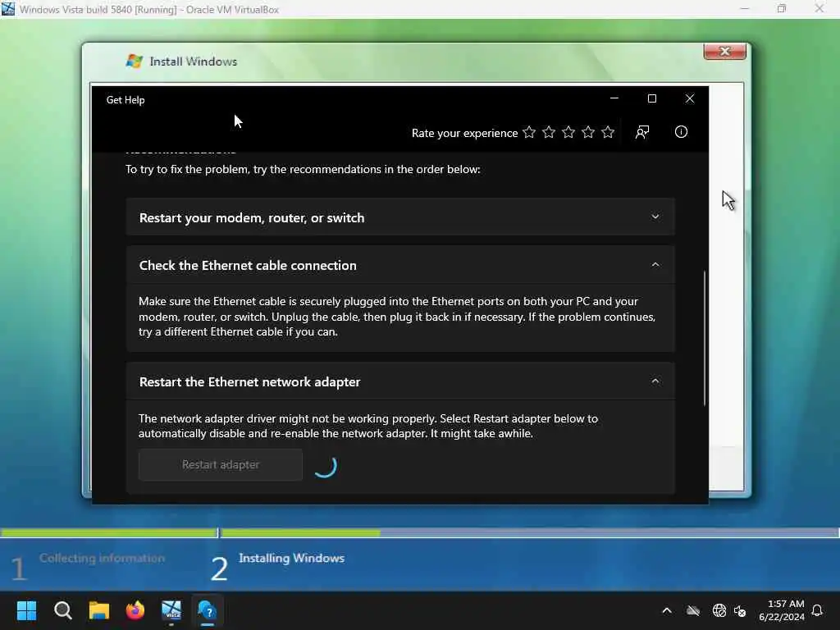
Task: Open the Windows Start menu
Action: [x=26, y=610]
